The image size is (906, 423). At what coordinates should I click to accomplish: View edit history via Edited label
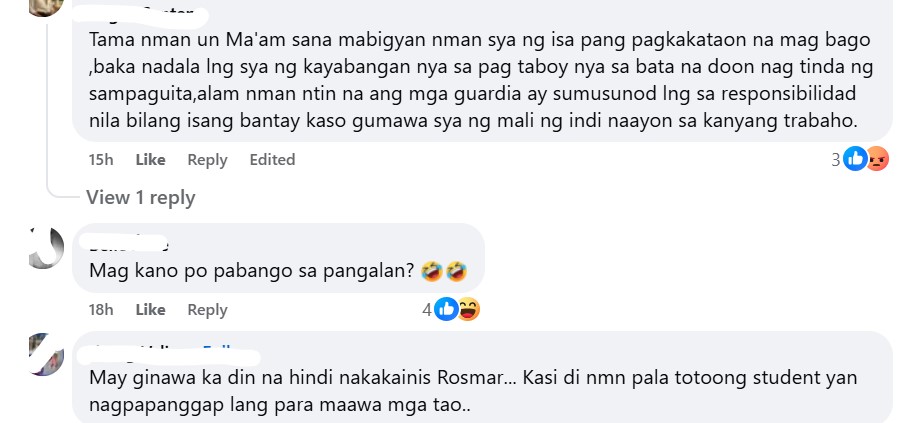(x=272, y=159)
